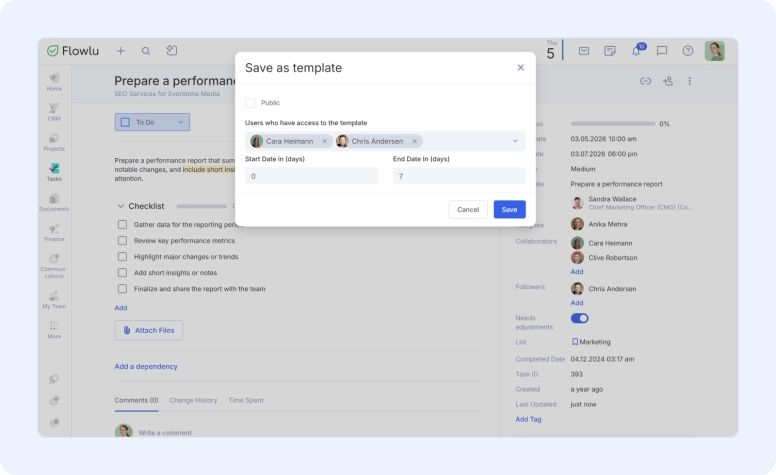Tick the Public checkbox
Screen dimensions: 776x475
[250, 103]
